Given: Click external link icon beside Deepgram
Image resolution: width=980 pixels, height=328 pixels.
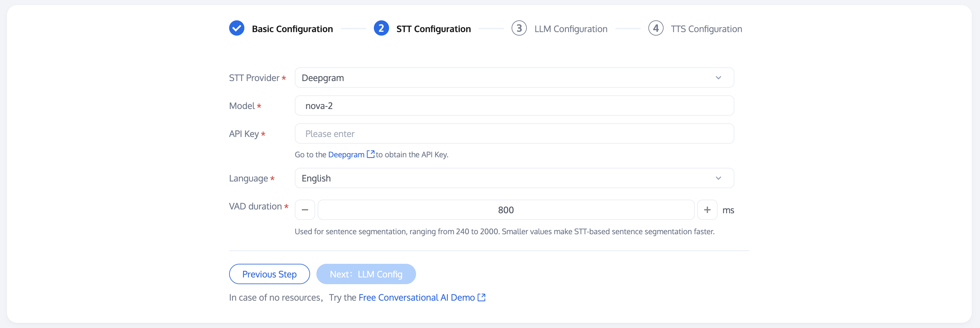Looking at the screenshot, I should [x=370, y=154].
